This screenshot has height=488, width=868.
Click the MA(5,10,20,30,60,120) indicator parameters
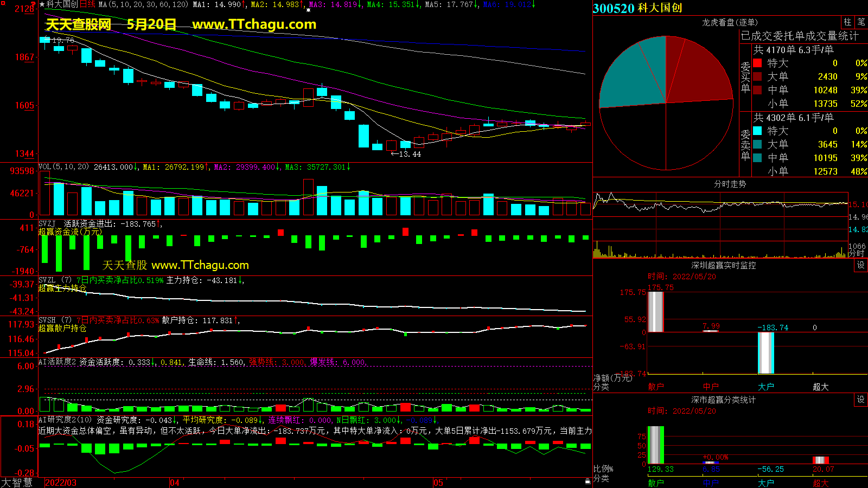(143, 4)
